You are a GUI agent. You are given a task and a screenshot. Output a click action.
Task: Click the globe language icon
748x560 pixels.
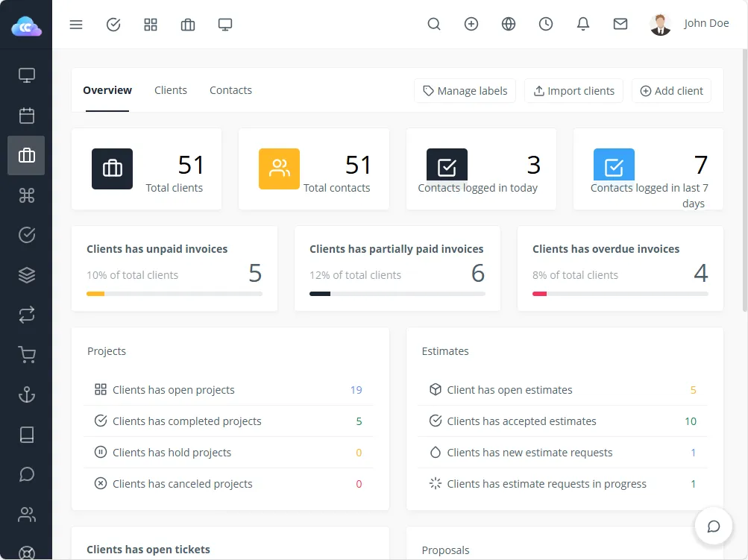[509, 25]
